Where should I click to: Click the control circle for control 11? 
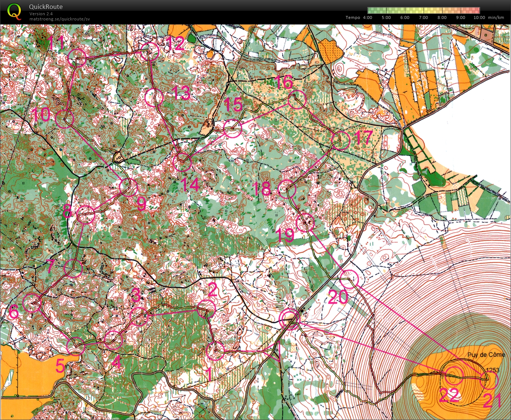[77, 58]
